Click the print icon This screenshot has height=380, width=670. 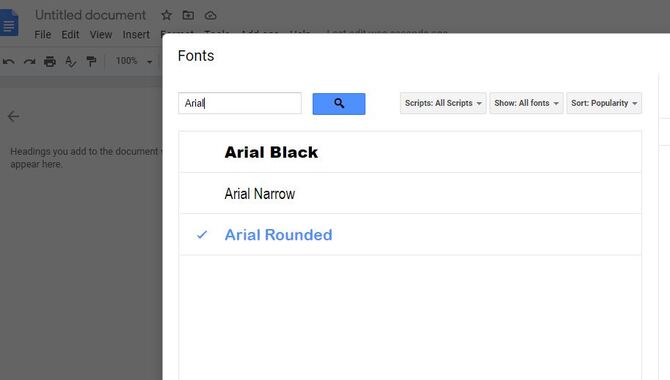coord(50,62)
